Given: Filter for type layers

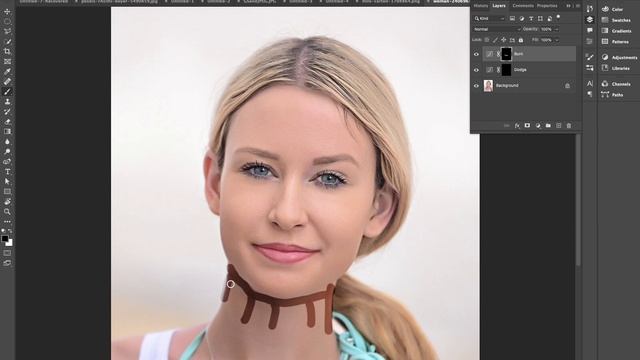Looking at the screenshot, I should [x=531, y=18].
